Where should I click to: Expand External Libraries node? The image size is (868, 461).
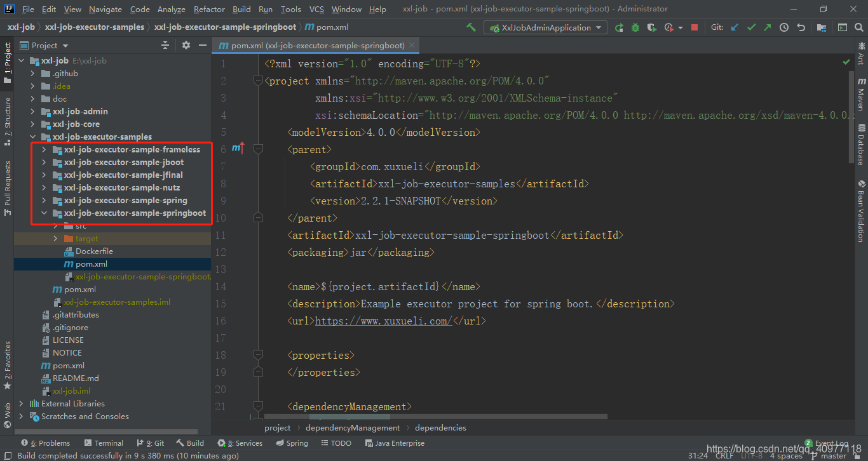(x=21, y=403)
